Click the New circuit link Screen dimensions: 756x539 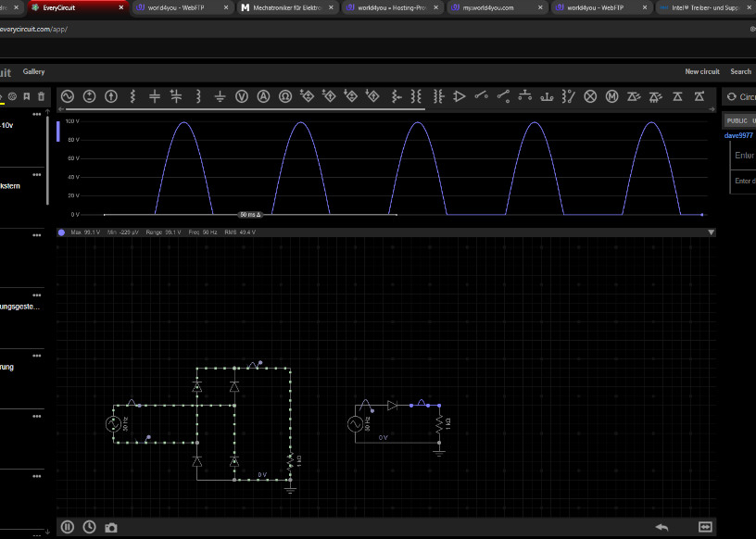pyautogui.click(x=701, y=71)
